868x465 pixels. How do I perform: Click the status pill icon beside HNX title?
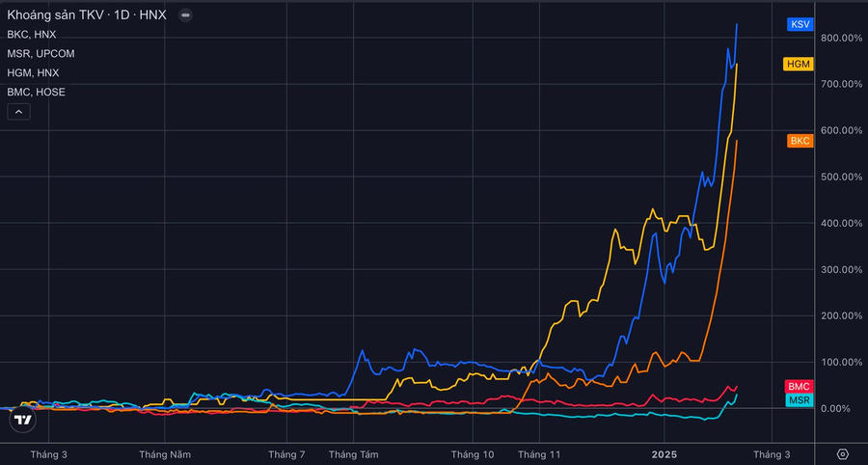point(185,16)
